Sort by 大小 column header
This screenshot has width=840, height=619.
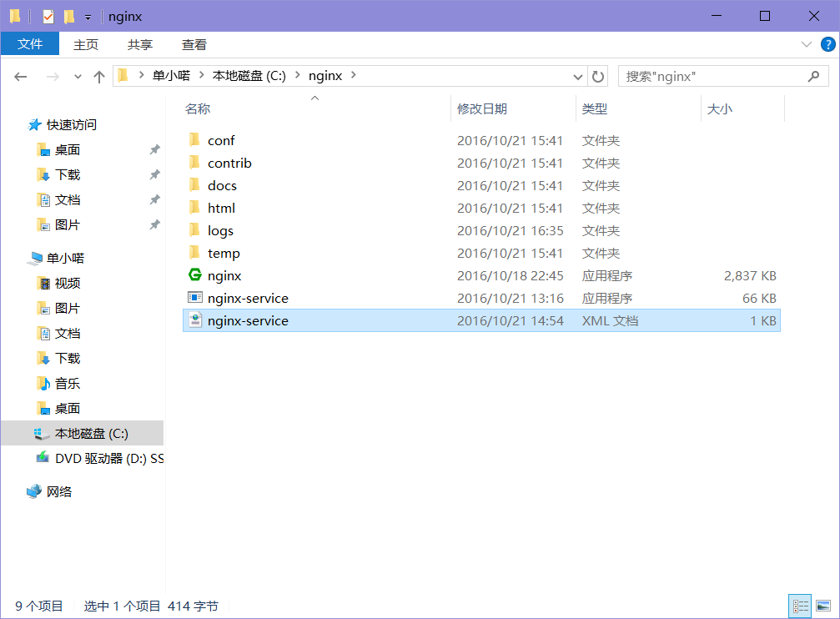tap(720, 108)
